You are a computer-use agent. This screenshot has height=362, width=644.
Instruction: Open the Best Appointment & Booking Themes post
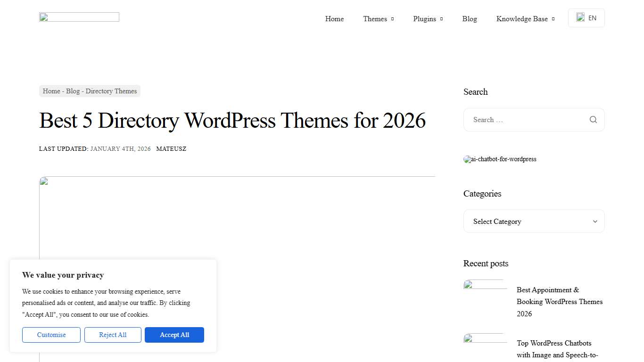tap(559, 302)
